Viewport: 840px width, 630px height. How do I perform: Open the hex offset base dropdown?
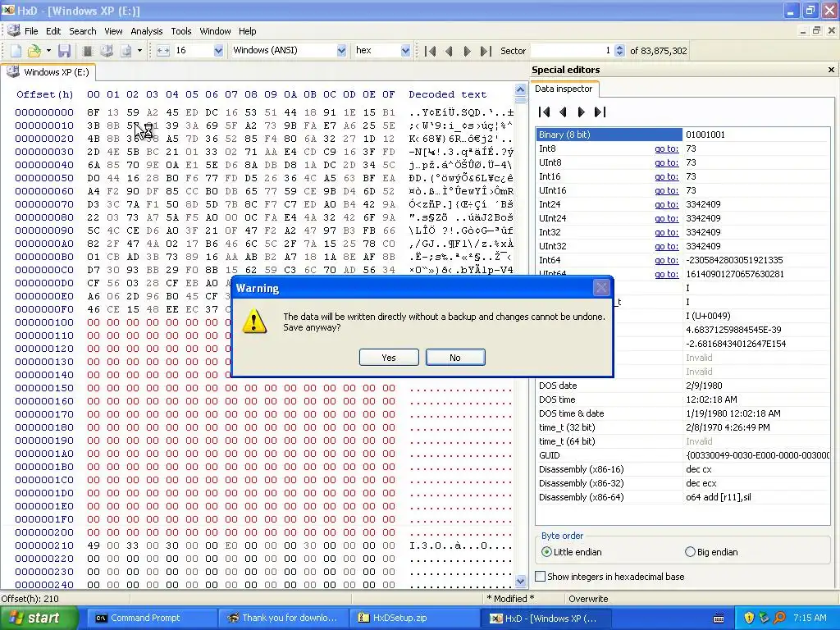(x=405, y=51)
